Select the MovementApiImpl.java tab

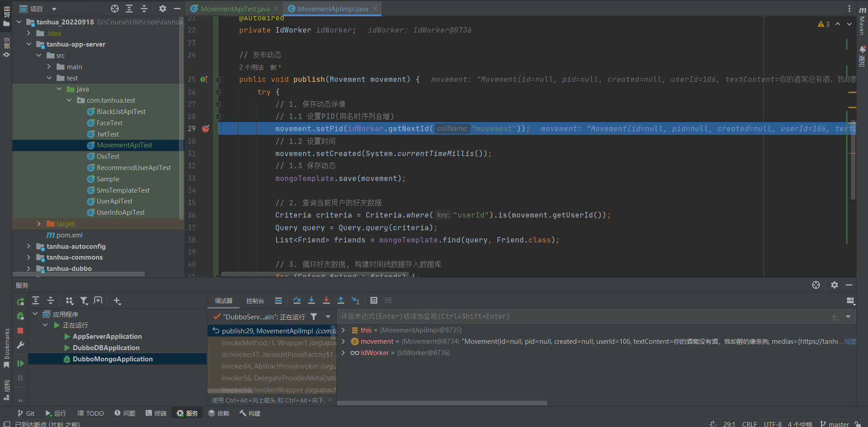click(x=333, y=9)
